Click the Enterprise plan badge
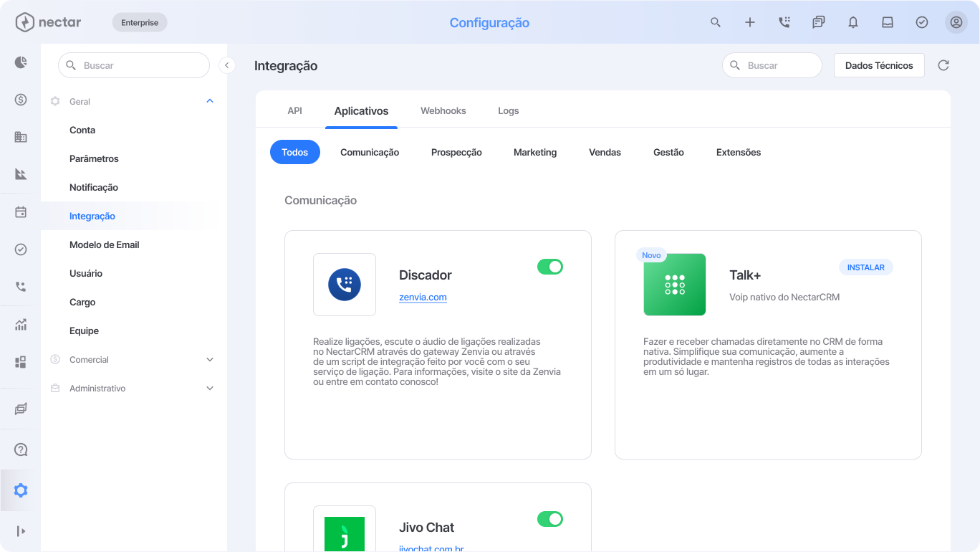980x552 pixels. click(x=140, y=22)
